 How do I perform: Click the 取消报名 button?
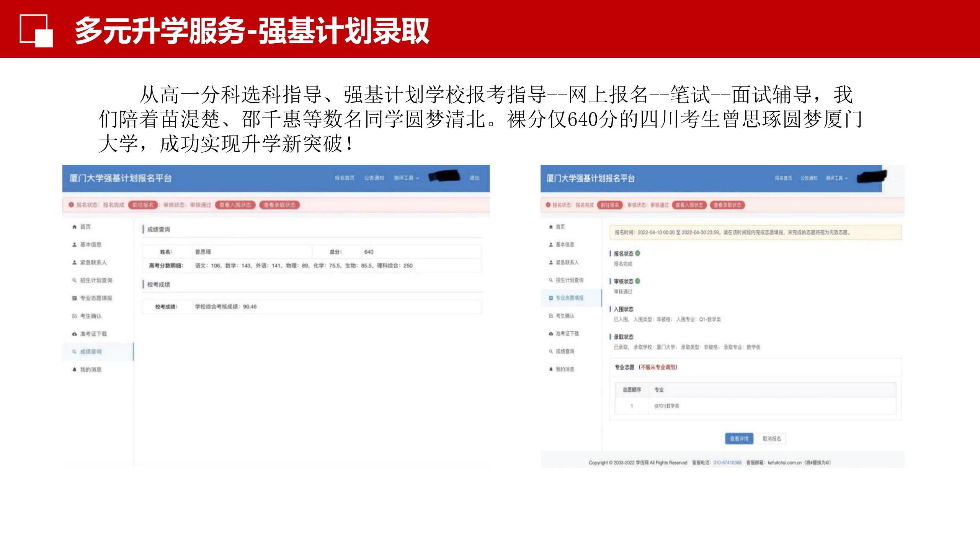[772, 439]
